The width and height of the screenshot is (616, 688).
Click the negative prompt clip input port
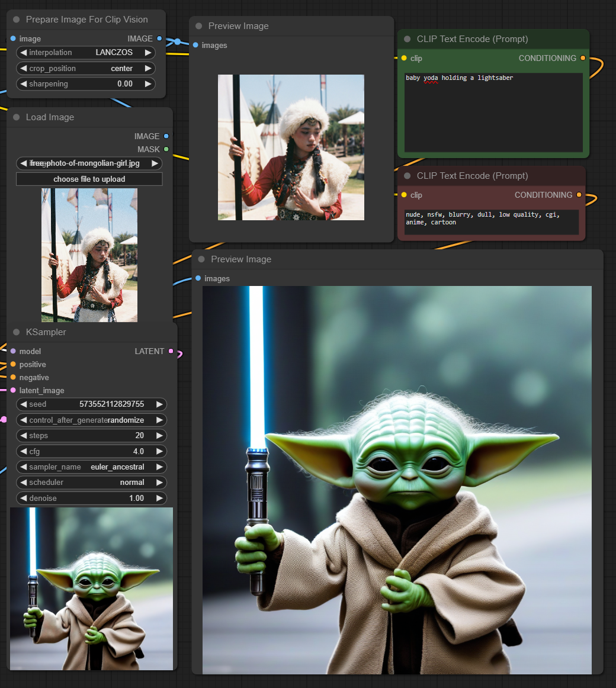(x=404, y=195)
